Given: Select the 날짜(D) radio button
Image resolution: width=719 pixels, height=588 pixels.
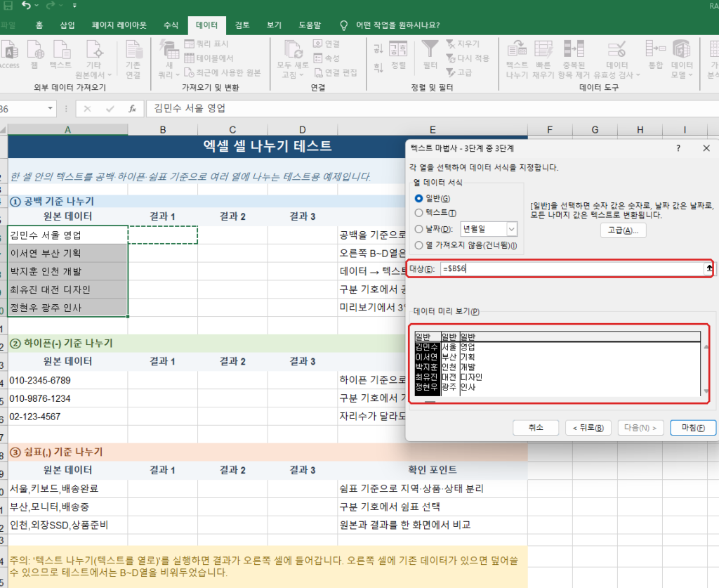Looking at the screenshot, I should click(x=418, y=229).
